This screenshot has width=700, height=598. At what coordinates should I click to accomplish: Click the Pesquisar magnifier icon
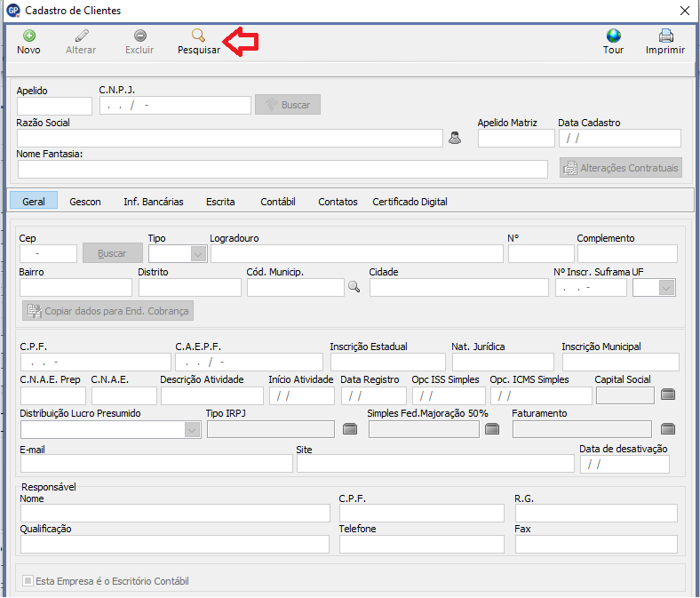[x=198, y=36]
